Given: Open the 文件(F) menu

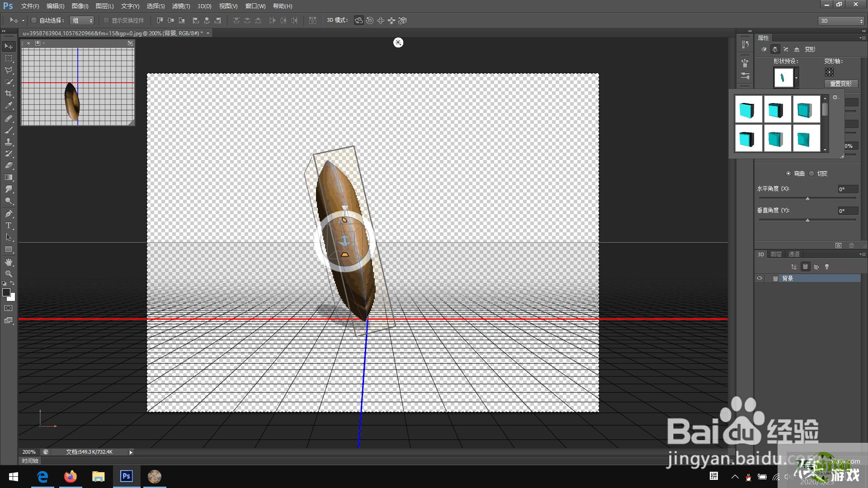Looking at the screenshot, I should pos(30,6).
